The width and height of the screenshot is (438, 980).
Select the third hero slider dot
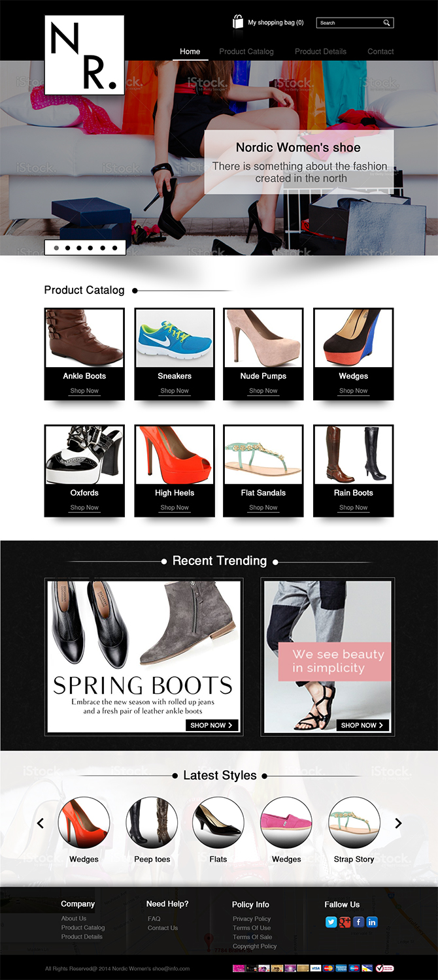79,248
